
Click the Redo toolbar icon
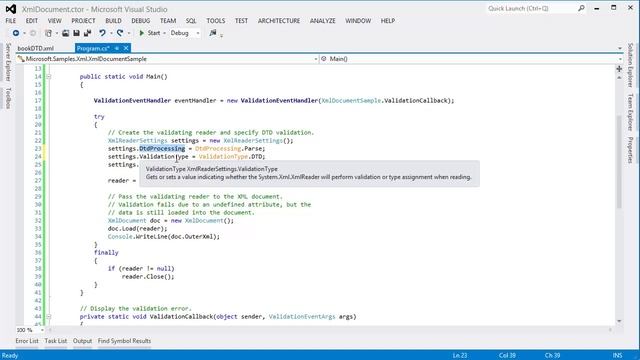click(x=120, y=33)
